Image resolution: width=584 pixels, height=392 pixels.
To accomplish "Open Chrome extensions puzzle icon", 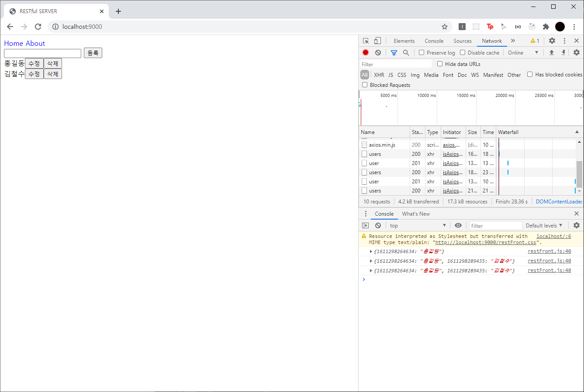I will pos(546,27).
